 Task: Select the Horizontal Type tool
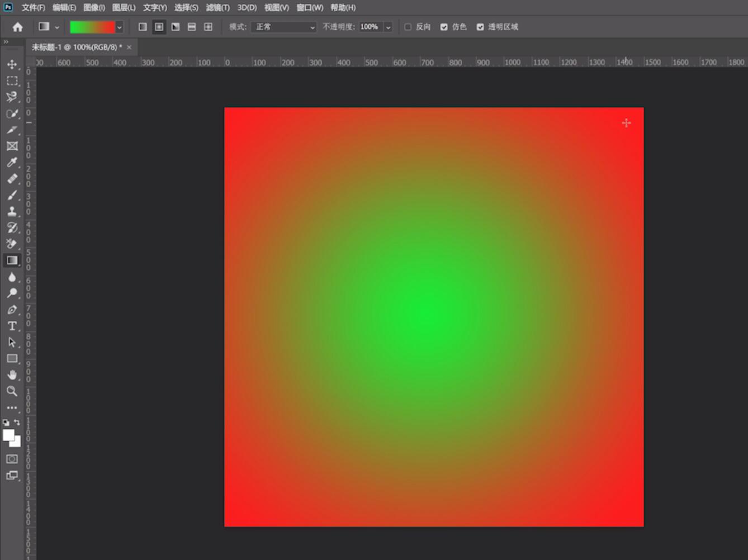coord(12,326)
